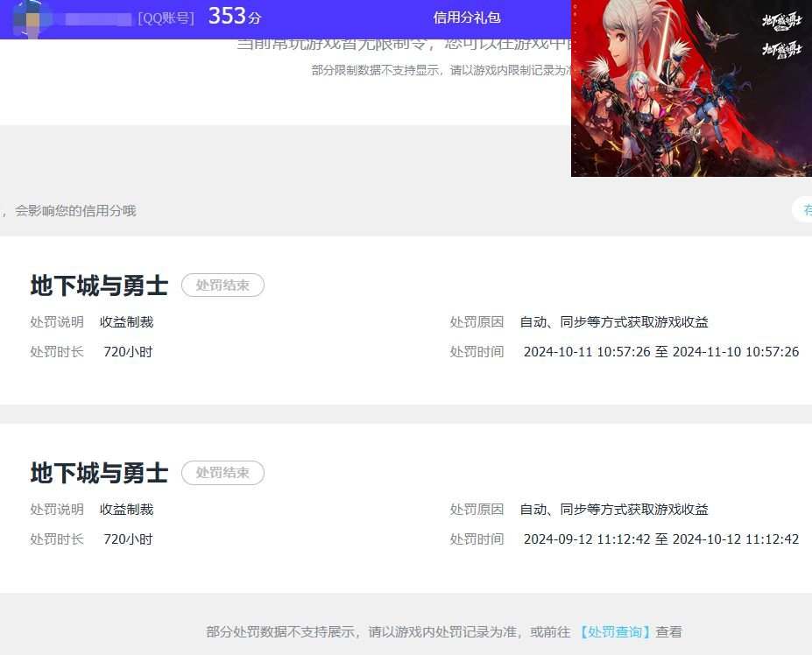Click the 2024-09-12 11:12:42 punishment time range

[x=661, y=539]
